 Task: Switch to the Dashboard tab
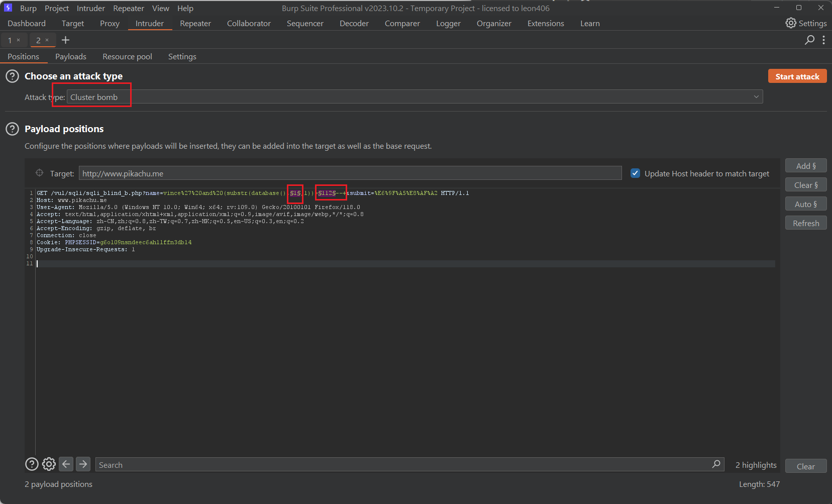click(27, 24)
